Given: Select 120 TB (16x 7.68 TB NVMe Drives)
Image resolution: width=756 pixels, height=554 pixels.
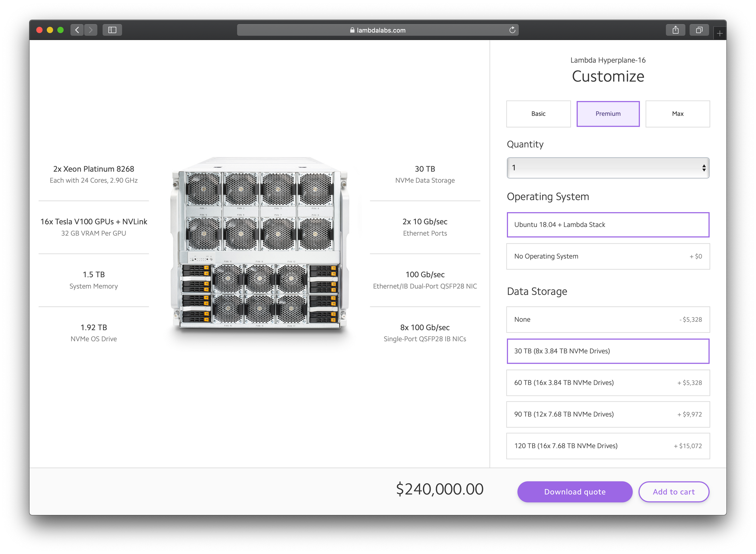Looking at the screenshot, I should pyautogui.click(x=608, y=446).
